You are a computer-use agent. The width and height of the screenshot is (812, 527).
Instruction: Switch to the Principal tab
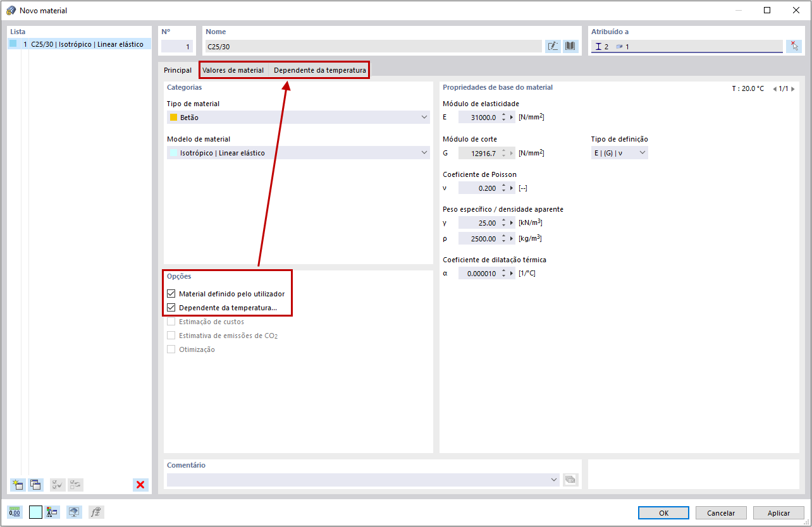pyautogui.click(x=178, y=70)
